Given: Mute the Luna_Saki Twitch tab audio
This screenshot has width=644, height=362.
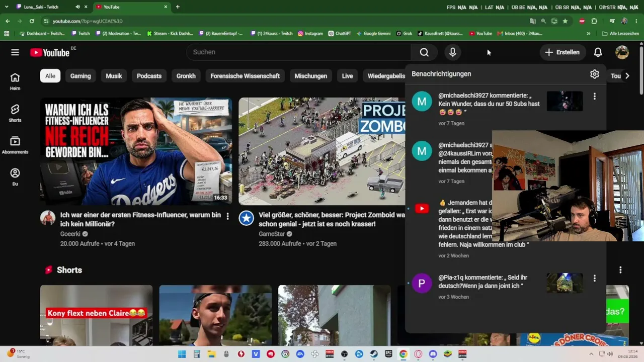Looking at the screenshot, I should [77, 7].
